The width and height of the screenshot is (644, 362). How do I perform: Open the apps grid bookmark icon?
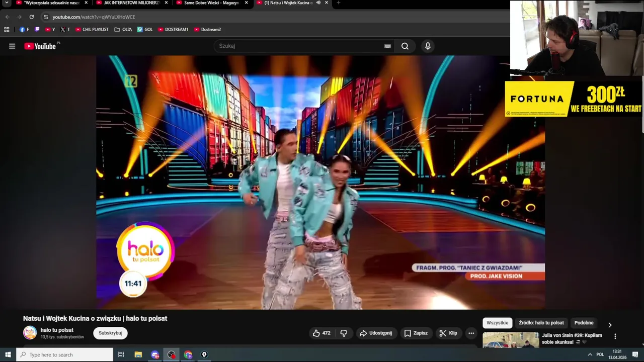(7, 30)
